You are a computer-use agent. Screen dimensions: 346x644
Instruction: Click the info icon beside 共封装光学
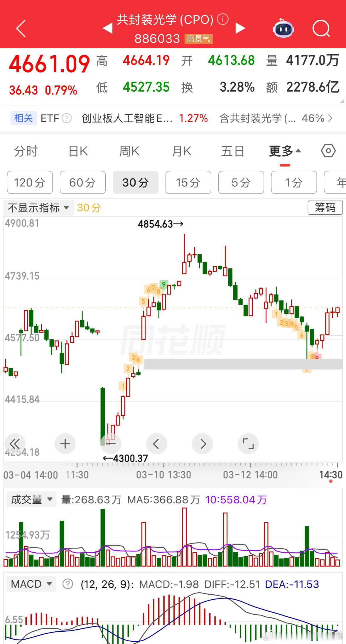pos(222,19)
